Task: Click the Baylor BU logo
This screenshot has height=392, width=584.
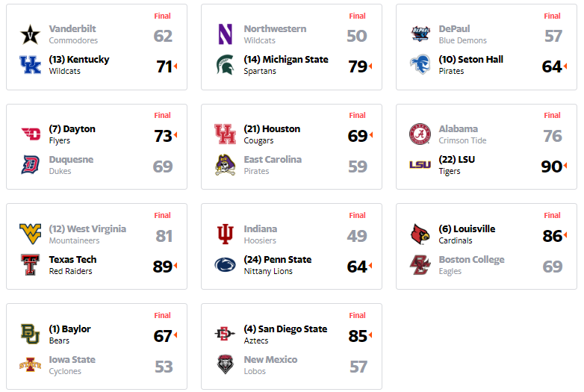Action: [30, 334]
